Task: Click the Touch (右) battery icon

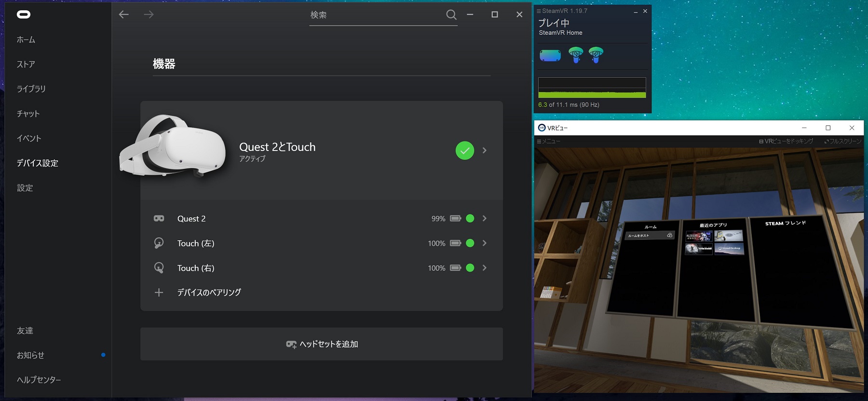Action: tap(456, 268)
